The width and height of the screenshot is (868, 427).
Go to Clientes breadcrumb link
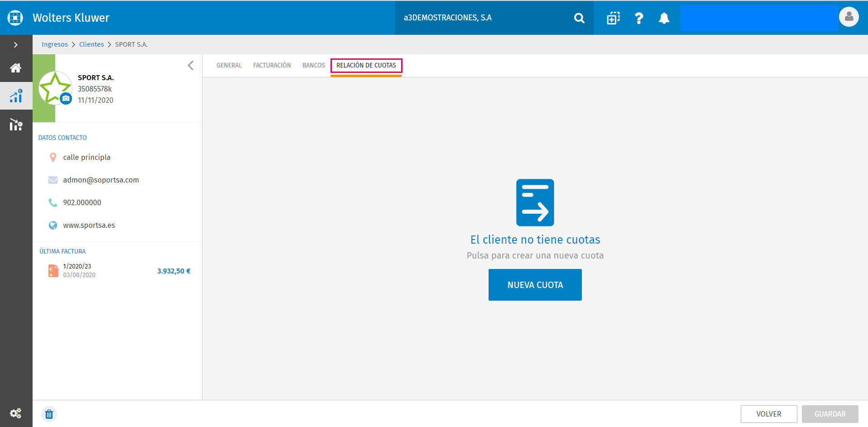pos(91,44)
